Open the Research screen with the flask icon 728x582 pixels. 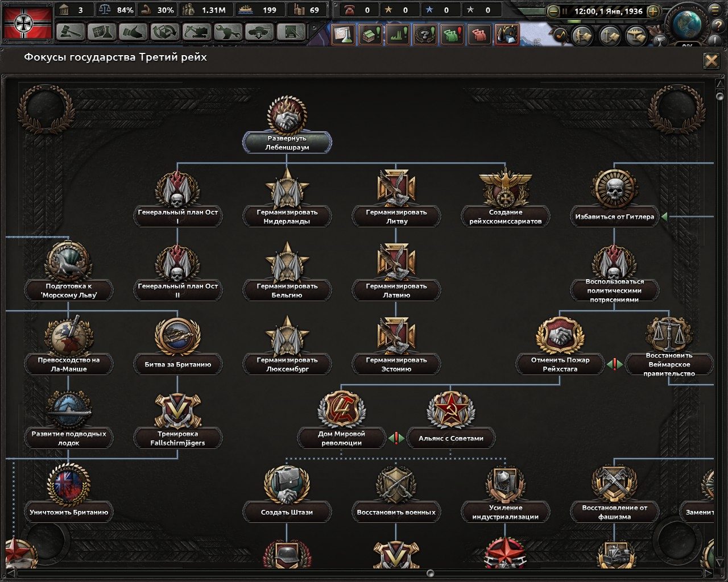click(x=101, y=32)
